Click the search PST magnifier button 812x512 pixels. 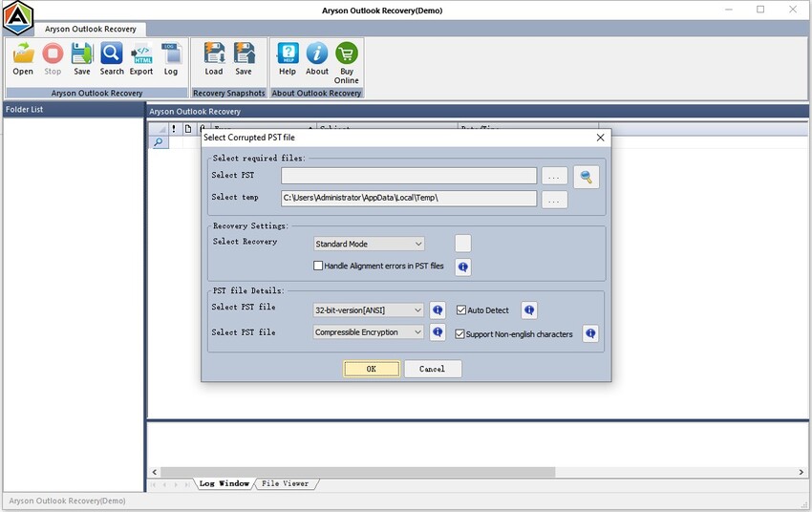click(586, 176)
